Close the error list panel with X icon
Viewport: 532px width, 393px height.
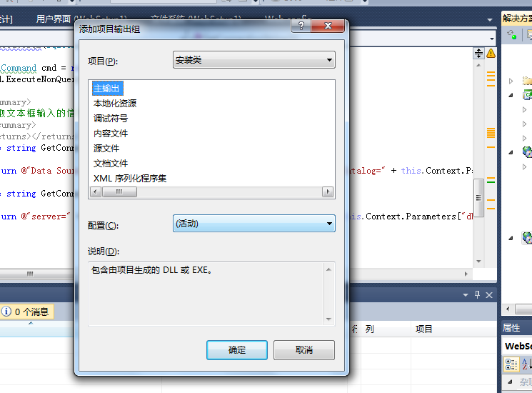click(489, 295)
